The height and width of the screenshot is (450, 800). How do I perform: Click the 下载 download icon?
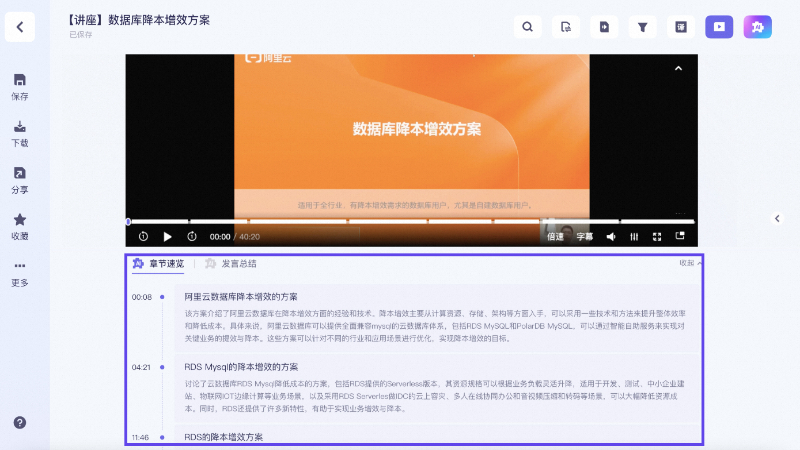click(x=20, y=133)
